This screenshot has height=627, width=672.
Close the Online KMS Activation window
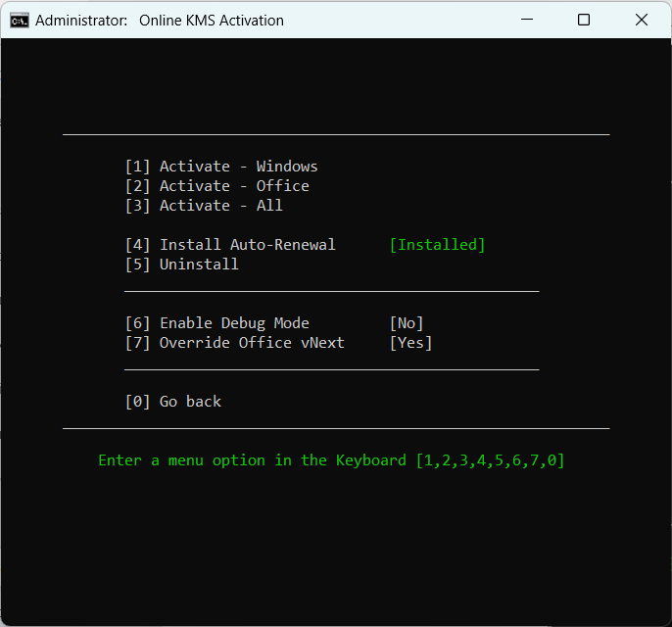[641, 20]
